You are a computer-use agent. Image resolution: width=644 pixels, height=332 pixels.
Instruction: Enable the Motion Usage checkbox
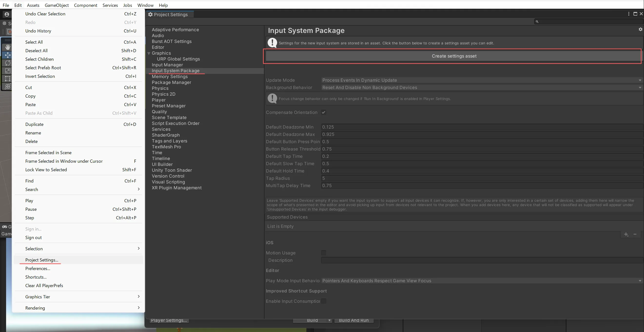(323, 253)
